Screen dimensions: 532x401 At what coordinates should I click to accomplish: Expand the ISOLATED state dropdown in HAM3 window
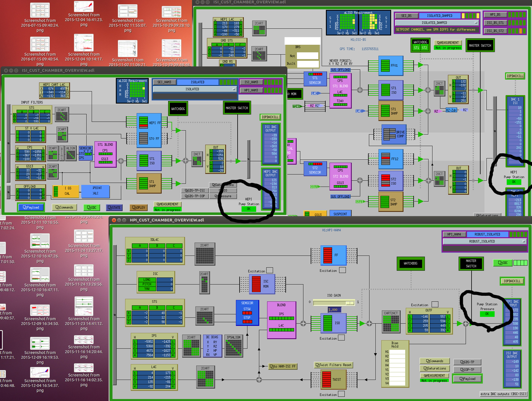pyautogui.click(x=194, y=89)
